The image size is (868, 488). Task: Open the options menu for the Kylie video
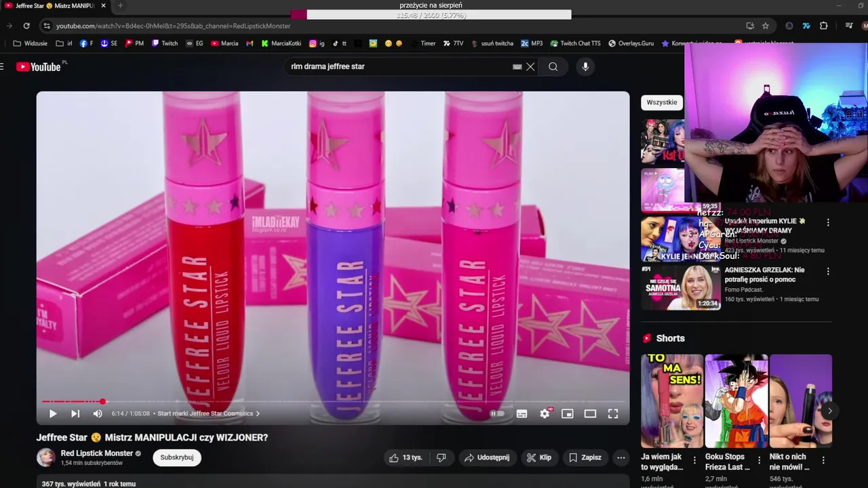828,222
